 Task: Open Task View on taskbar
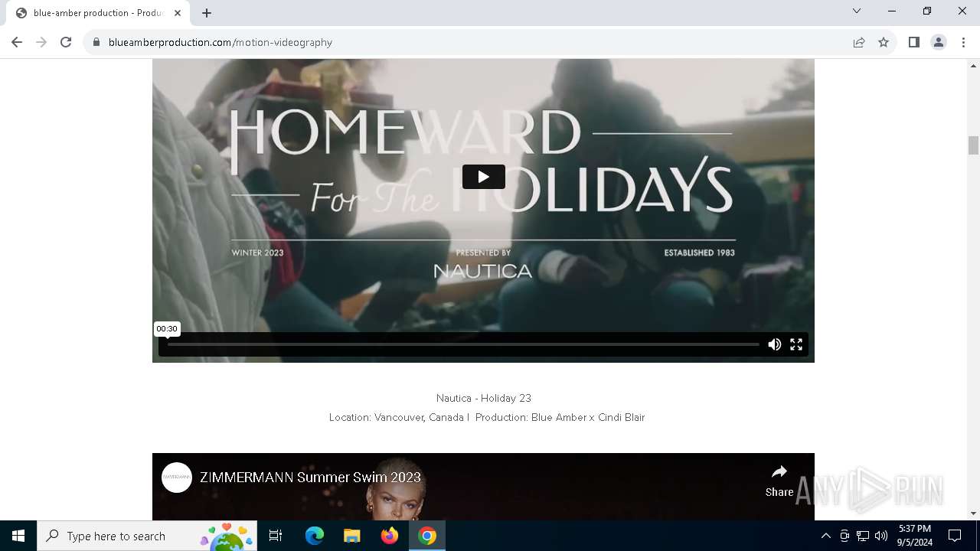(x=276, y=536)
